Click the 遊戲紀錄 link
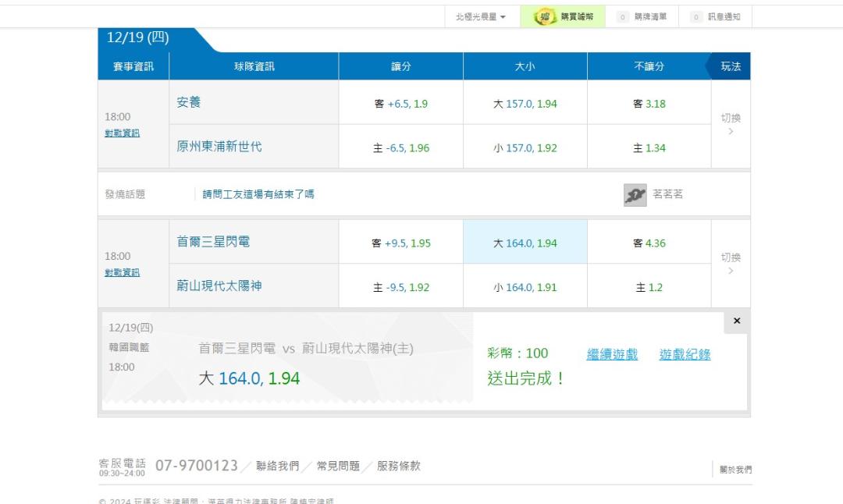Image resolution: width=843 pixels, height=504 pixels. [685, 354]
